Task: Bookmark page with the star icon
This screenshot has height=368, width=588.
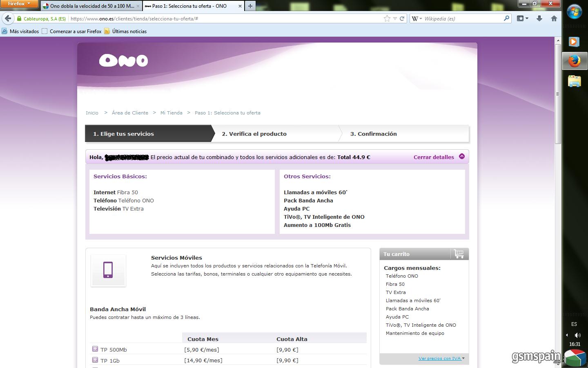Action: (387, 18)
